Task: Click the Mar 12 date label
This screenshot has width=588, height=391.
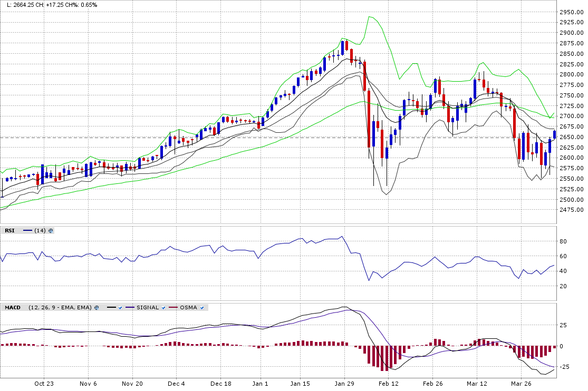Action: click(477, 384)
